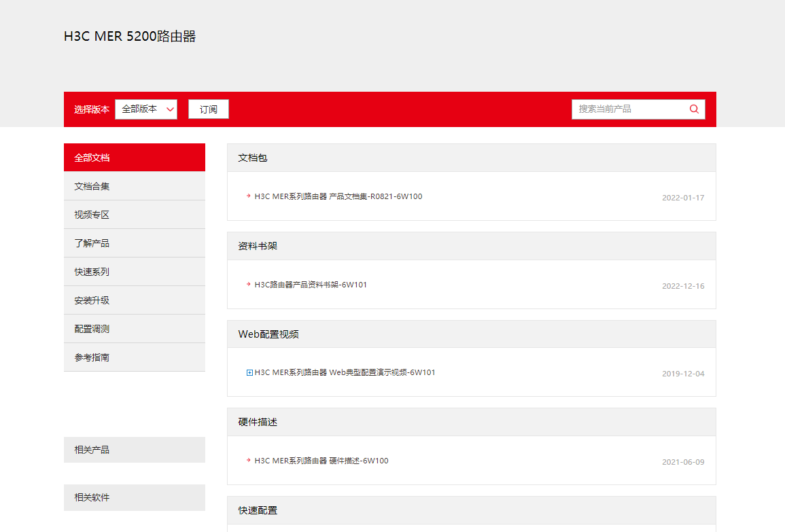Open the 快速系列 sidebar category

click(x=135, y=272)
